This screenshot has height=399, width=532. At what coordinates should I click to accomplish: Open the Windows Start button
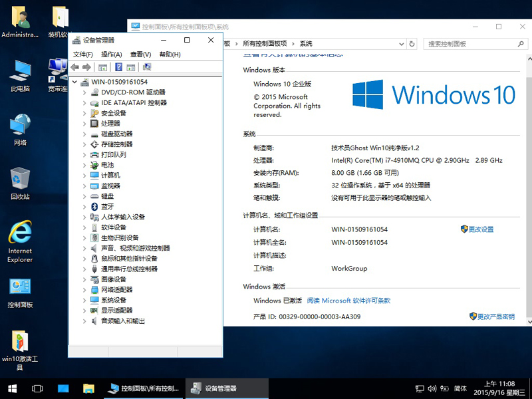click(x=13, y=388)
